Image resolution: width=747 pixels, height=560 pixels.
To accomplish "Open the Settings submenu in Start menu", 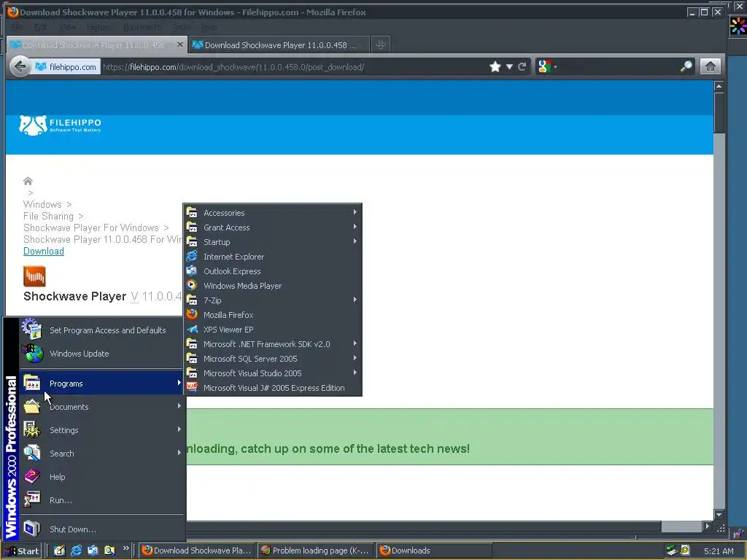I will pos(102,430).
